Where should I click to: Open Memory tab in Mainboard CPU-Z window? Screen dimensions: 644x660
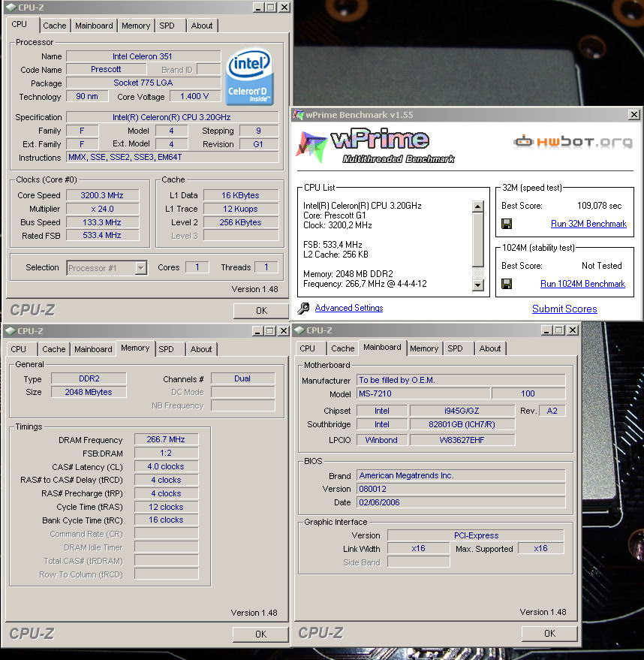pyautogui.click(x=424, y=348)
